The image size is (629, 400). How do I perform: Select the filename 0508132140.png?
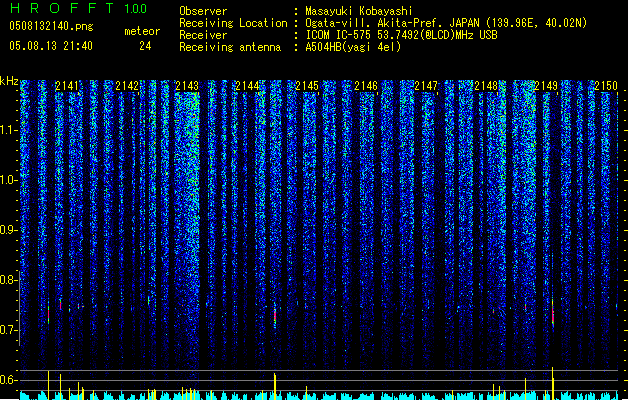[51, 26]
